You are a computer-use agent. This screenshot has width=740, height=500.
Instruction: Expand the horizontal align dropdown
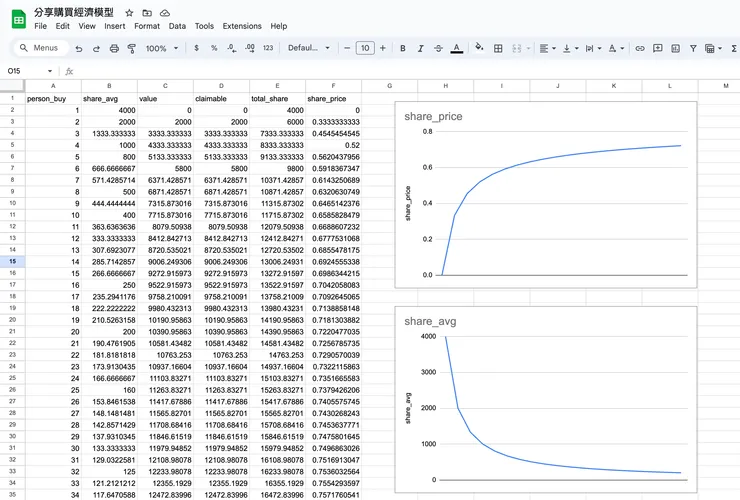(x=547, y=48)
